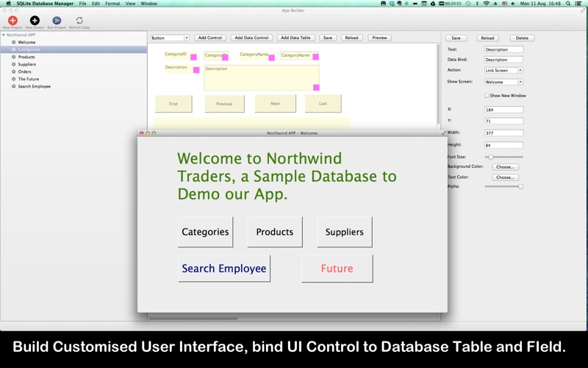Click the Add Data Table button

pos(295,38)
